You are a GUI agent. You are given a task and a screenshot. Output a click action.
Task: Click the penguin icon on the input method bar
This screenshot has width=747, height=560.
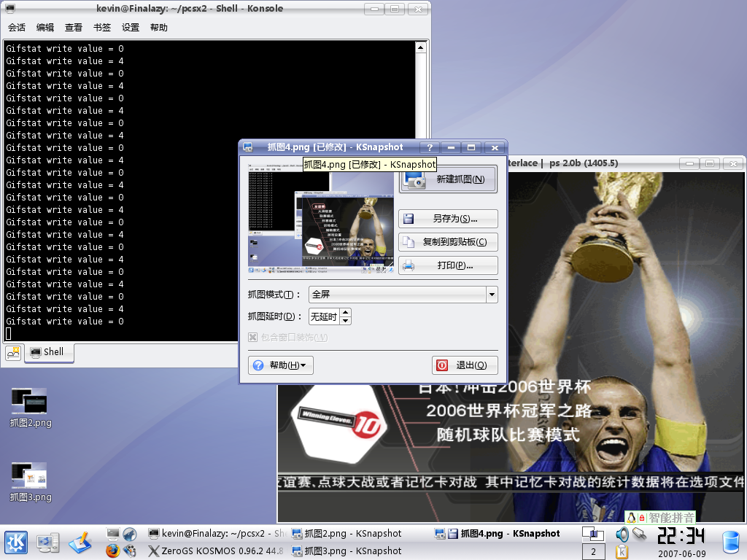click(632, 518)
